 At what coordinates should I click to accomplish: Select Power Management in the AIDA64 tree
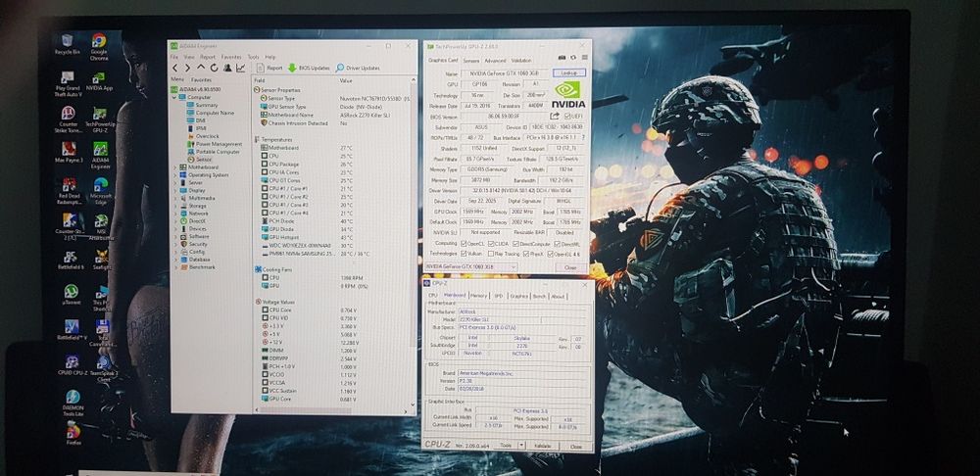pyautogui.click(x=219, y=144)
